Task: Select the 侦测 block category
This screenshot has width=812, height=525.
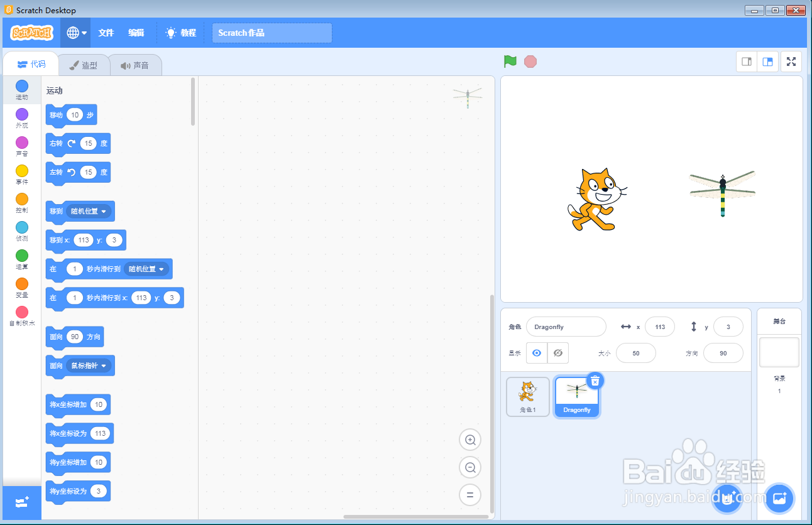Action: [x=22, y=231]
